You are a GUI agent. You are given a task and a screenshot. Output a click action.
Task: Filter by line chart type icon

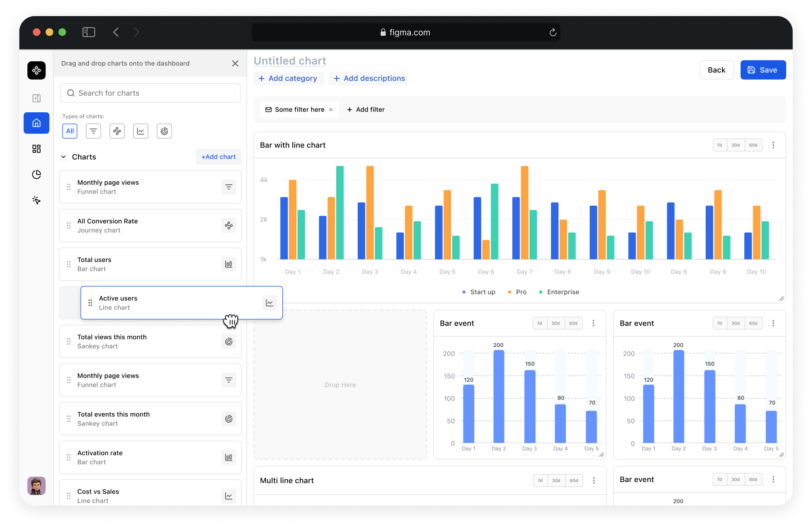(141, 131)
